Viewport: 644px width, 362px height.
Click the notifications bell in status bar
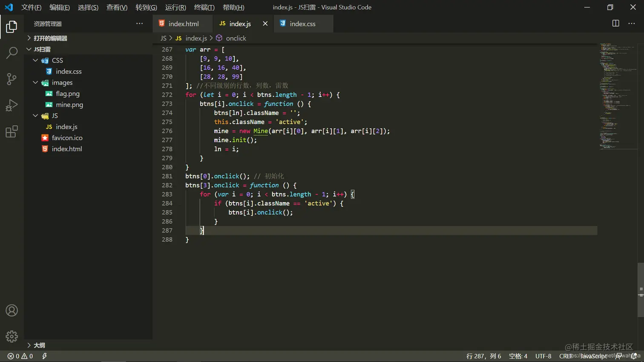634,356
